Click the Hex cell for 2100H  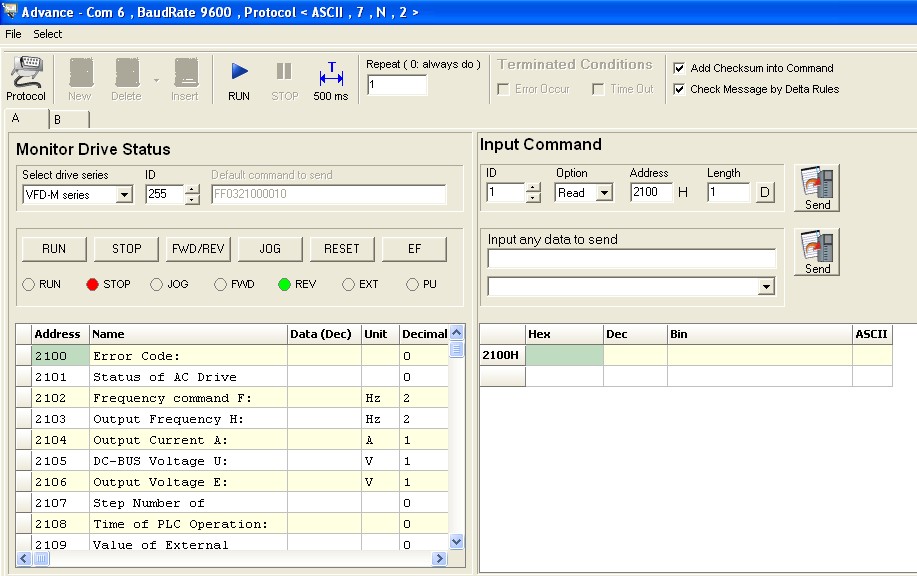[x=564, y=355]
